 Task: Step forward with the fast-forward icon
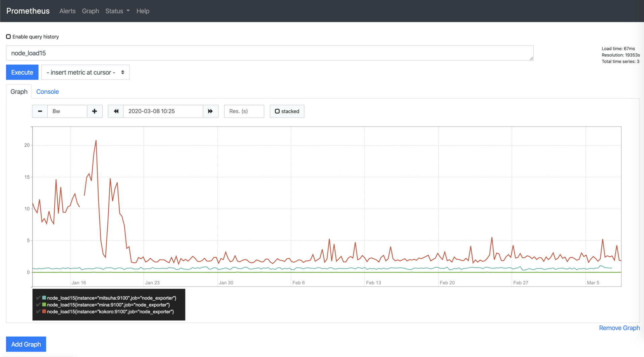[210, 111]
